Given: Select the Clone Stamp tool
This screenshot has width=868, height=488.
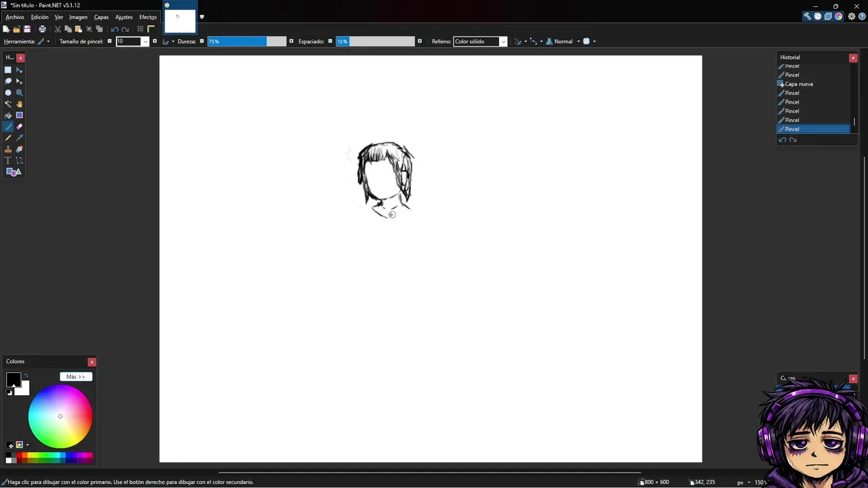Looking at the screenshot, I should (8, 149).
